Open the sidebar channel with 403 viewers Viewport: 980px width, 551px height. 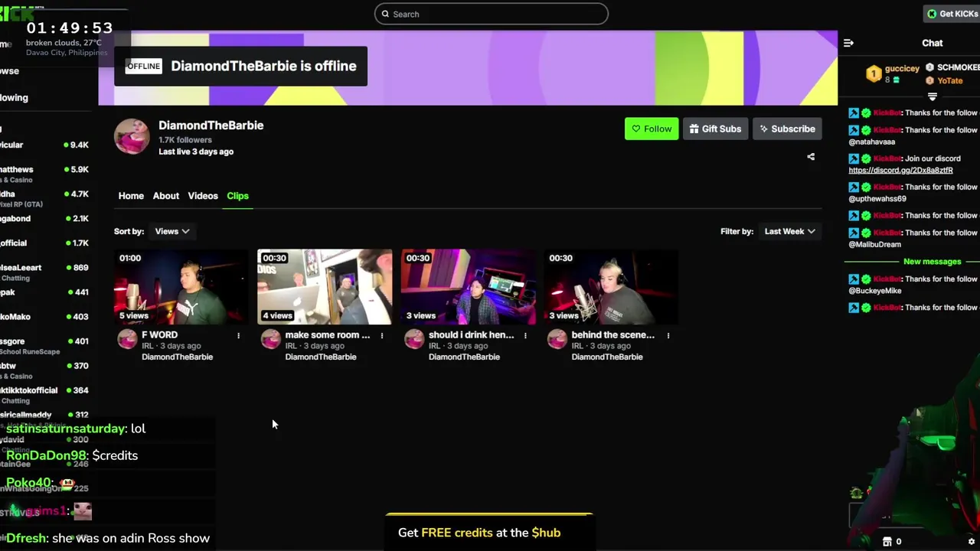click(x=46, y=316)
